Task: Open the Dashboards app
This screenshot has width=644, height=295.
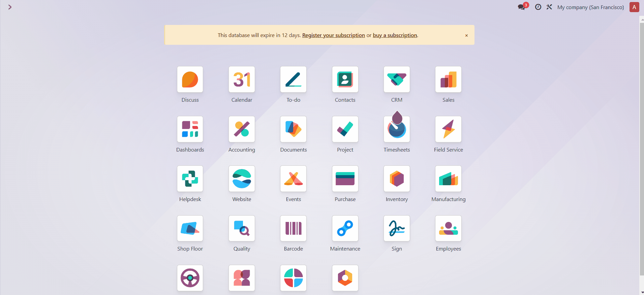Action: (x=190, y=129)
